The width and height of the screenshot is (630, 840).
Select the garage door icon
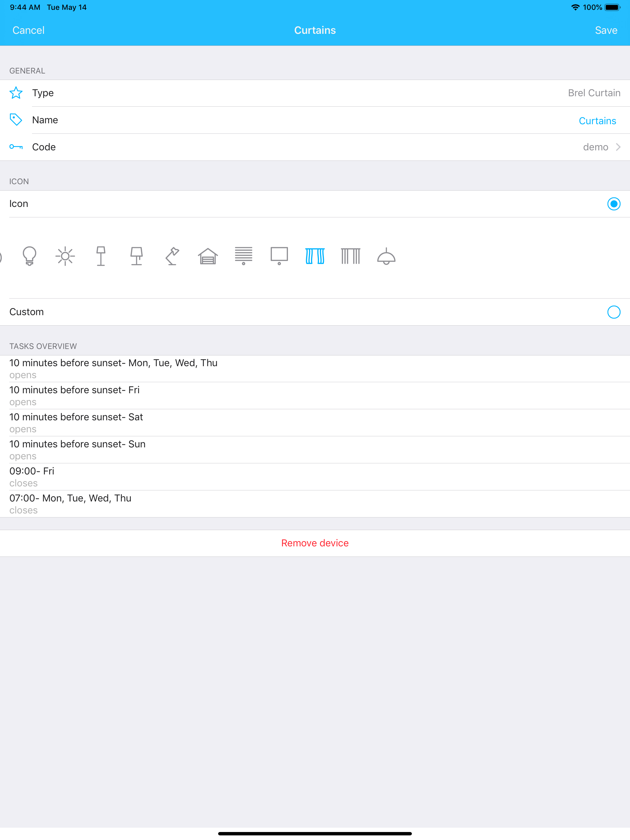[208, 256]
